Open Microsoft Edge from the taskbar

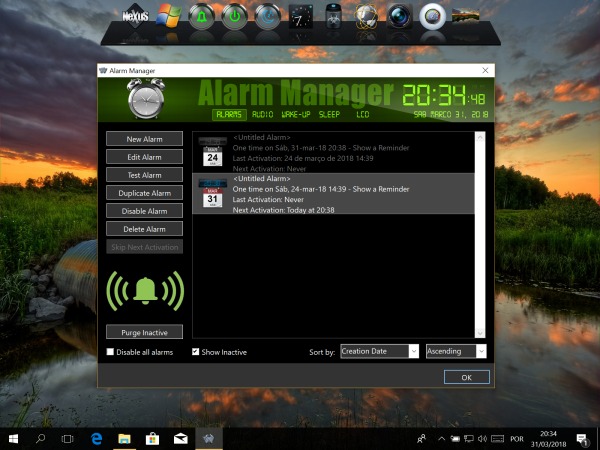pyautogui.click(x=98, y=438)
